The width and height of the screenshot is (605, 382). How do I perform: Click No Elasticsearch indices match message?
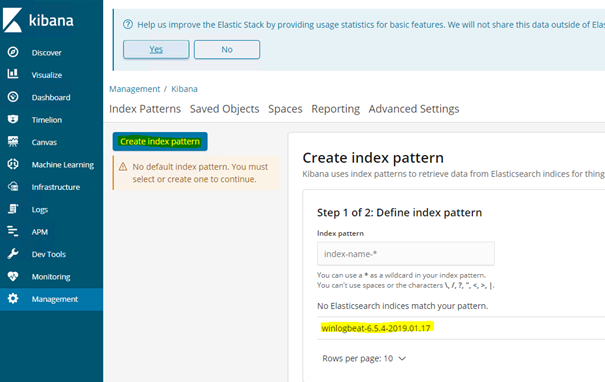[402, 306]
